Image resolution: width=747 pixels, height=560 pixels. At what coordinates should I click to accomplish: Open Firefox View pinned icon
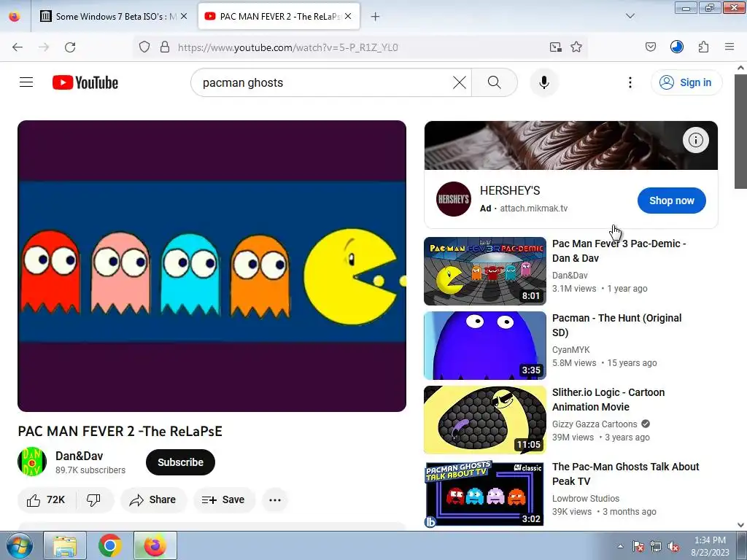15,16
